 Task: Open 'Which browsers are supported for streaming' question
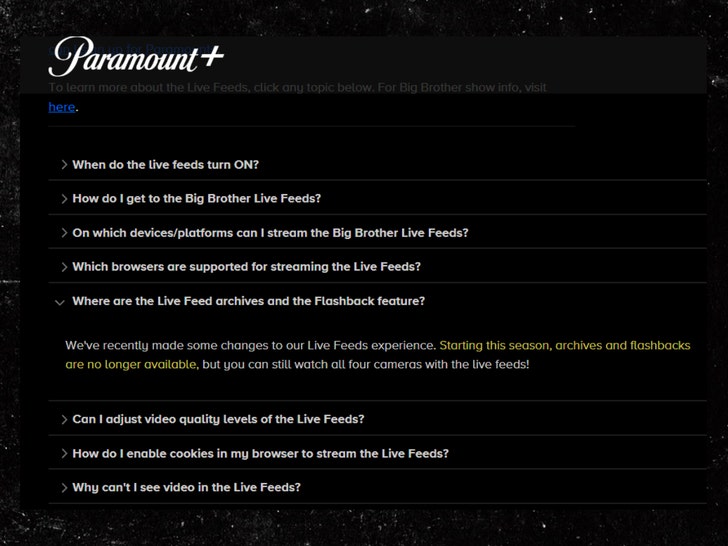246,267
